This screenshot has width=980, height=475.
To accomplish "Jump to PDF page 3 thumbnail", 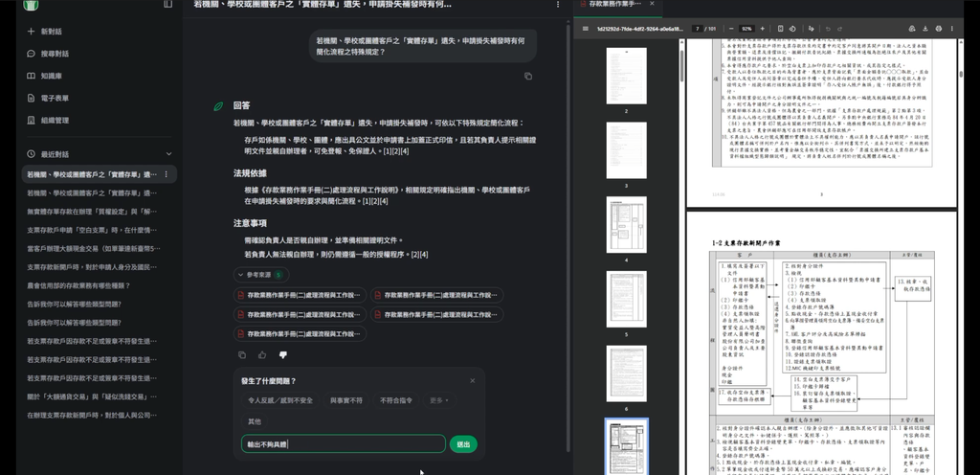I will [x=626, y=150].
